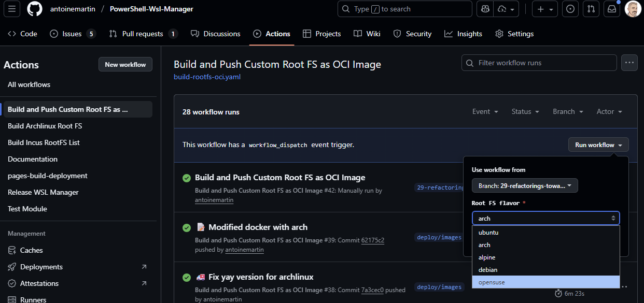Viewport: 644px width, 303px height.
Task: Open the cloud agents dropdown in header
Action: click(x=506, y=9)
